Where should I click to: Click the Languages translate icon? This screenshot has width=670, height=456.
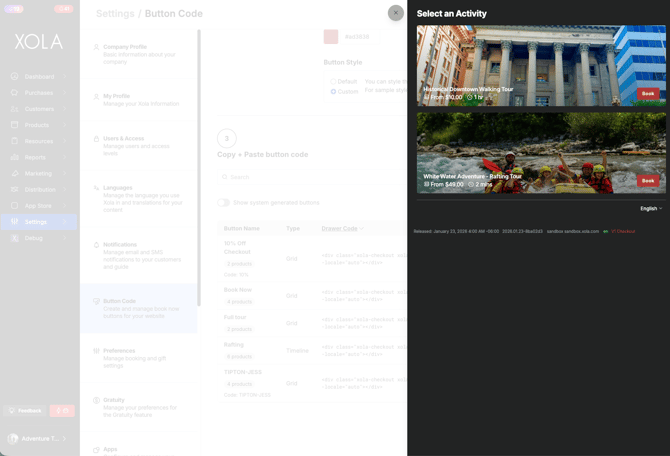tap(96, 188)
